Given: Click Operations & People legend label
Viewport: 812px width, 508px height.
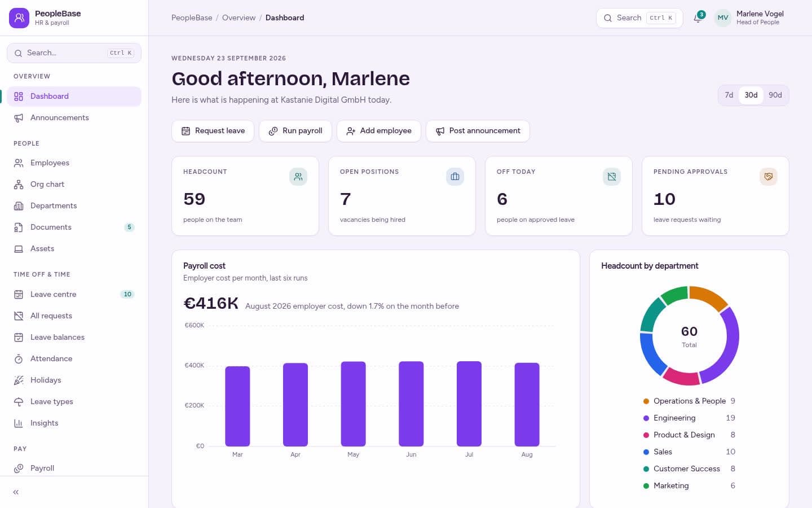Looking at the screenshot, I should (x=690, y=401).
